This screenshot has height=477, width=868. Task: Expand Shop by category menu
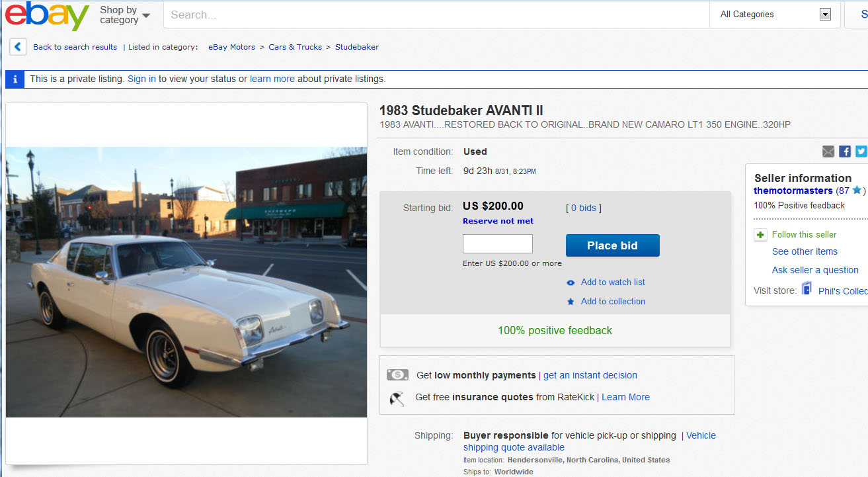[x=125, y=15]
